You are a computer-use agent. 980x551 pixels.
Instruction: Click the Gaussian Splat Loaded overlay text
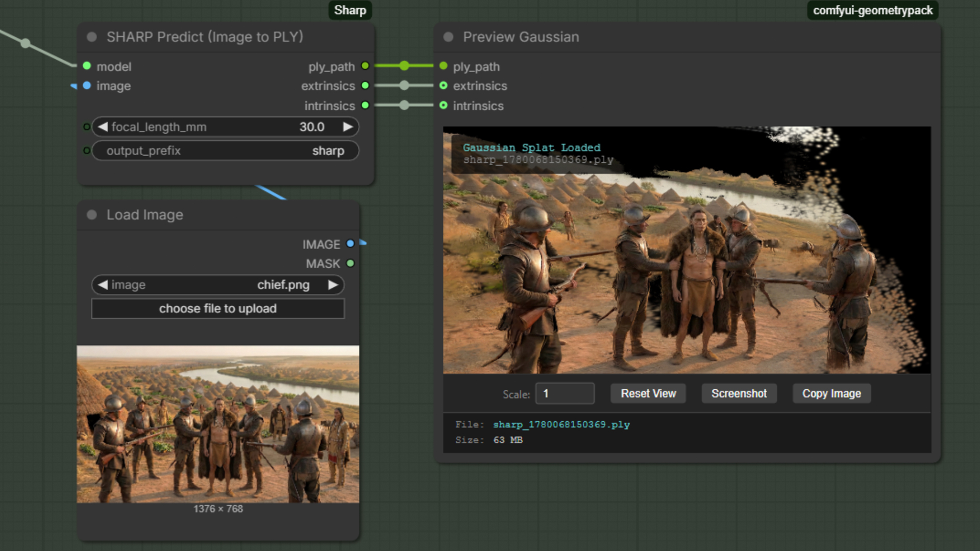coord(531,147)
